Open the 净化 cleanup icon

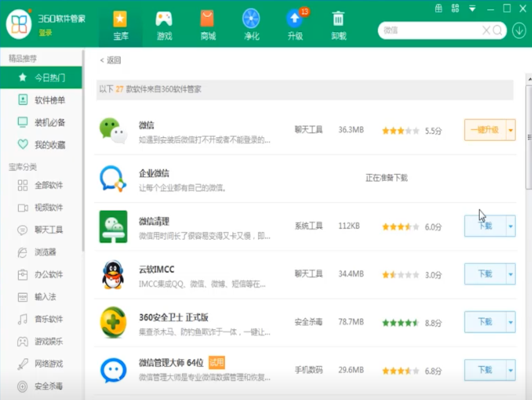coord(251,20)
